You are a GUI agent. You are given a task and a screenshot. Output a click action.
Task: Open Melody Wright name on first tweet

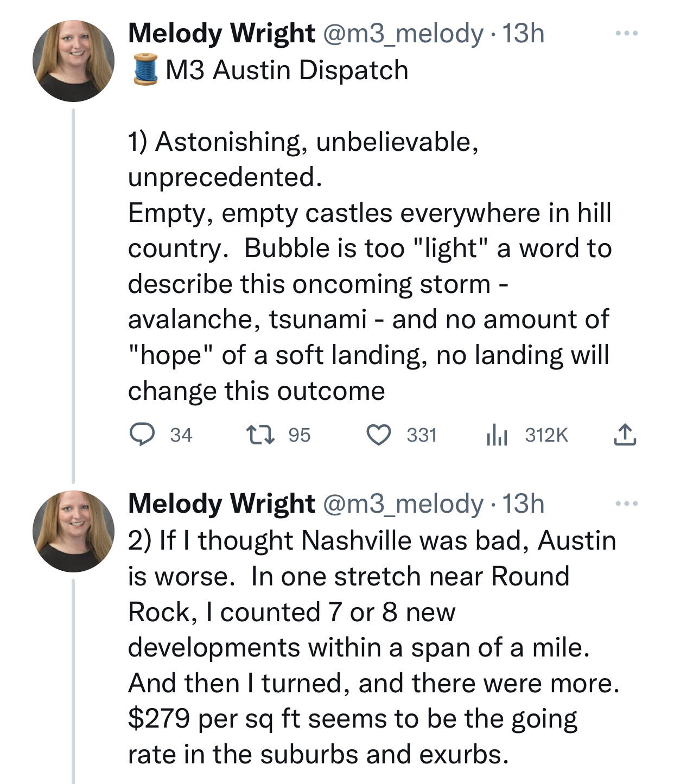[221, 34]
